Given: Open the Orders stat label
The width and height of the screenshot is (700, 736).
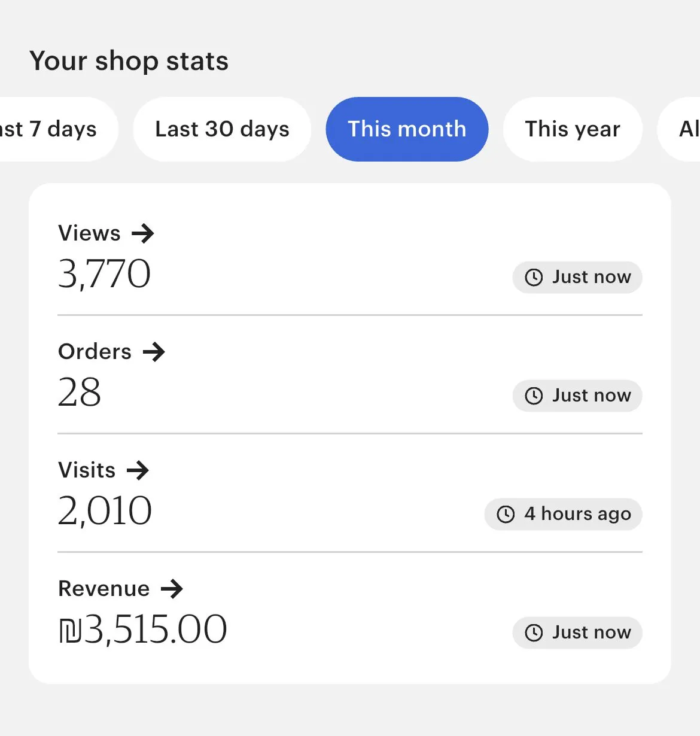Looking at the screenshot, I should 95,352.
